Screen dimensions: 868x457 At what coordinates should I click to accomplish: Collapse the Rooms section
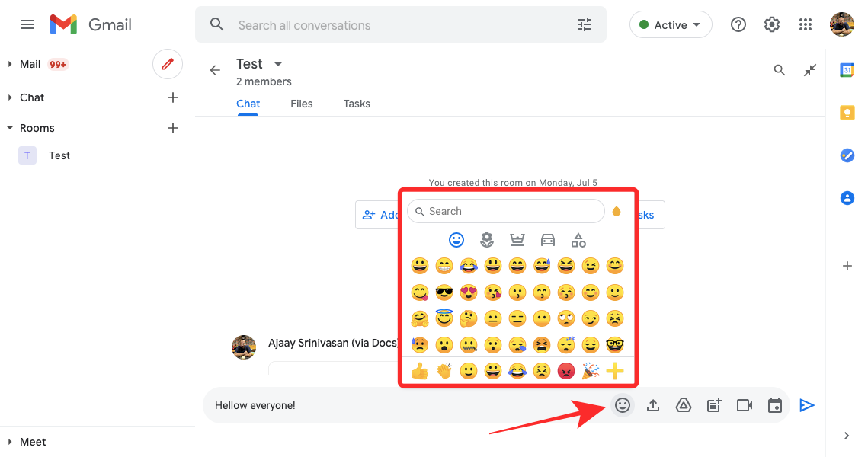tap(11, 128)
